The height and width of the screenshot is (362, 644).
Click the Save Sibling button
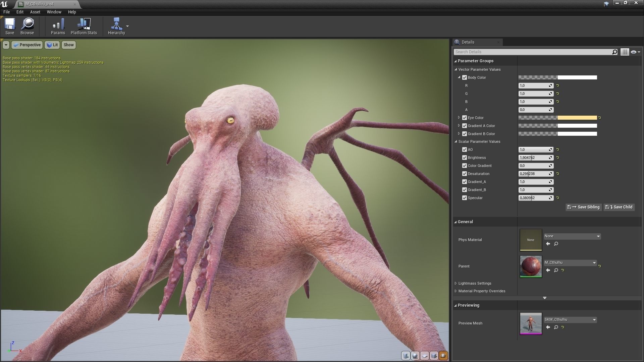pos(584,207)
